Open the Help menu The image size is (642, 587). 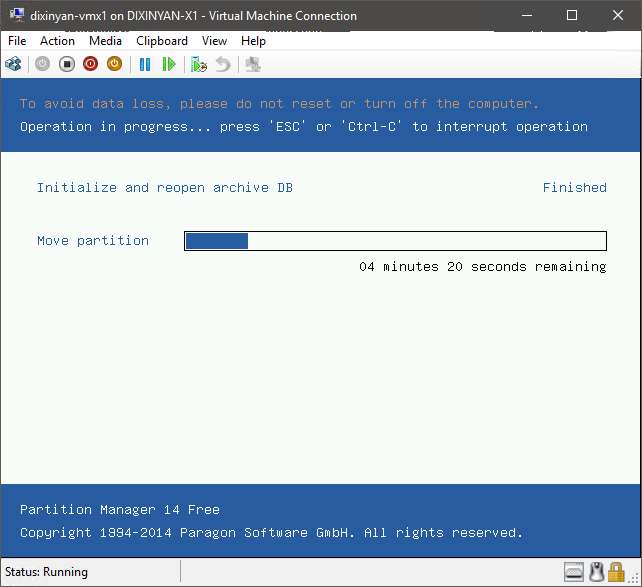[x=253, y=41]
